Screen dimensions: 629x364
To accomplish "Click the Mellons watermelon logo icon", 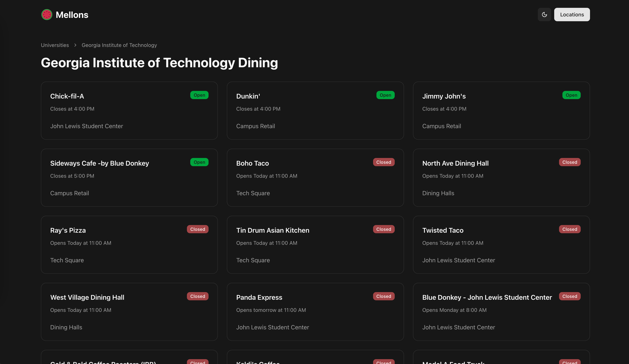I will click(47, 15).
